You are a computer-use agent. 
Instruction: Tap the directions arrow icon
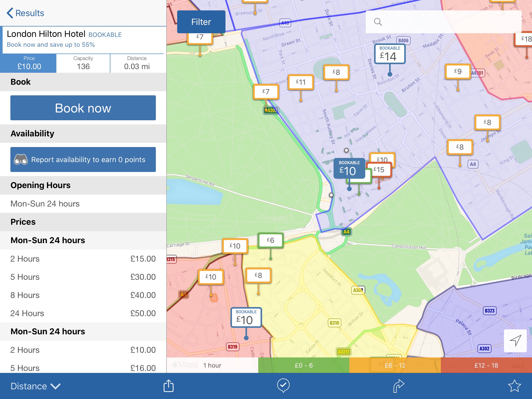click(x=398, y=386)
